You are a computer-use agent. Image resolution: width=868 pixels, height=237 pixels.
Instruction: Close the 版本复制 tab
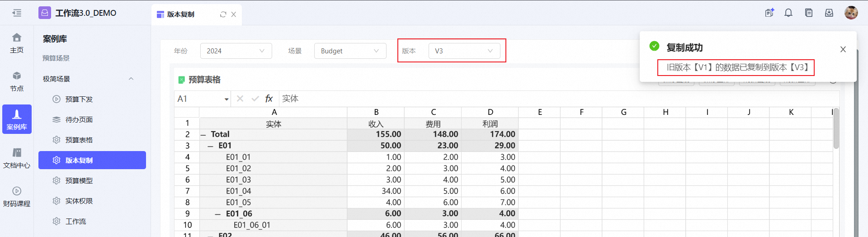(x=234, y=14)
